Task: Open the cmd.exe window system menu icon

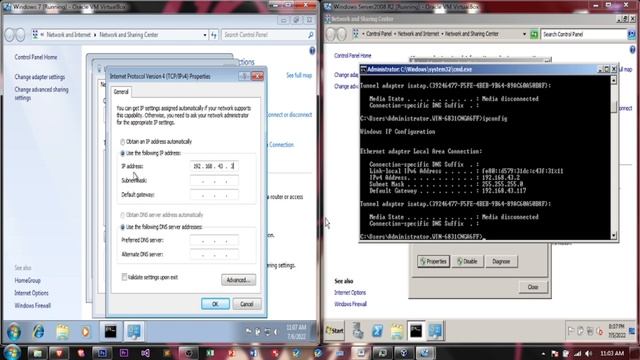Action: [363, 69]
